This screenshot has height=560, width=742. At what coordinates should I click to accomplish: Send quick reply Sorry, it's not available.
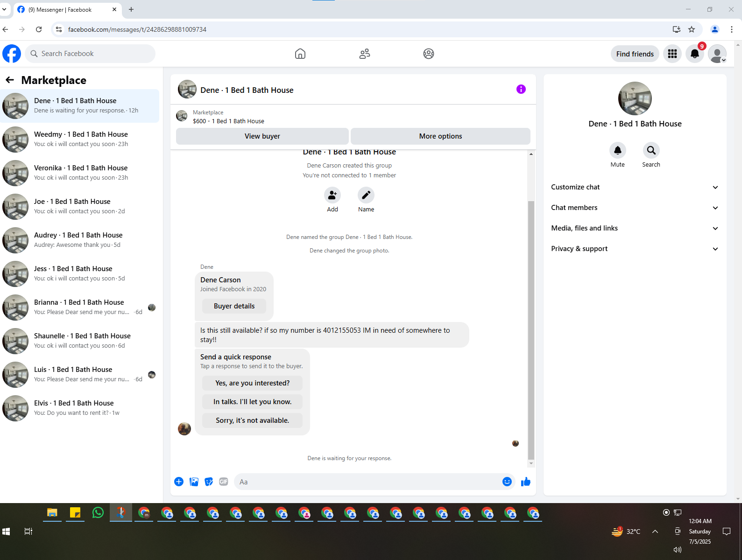click(252, 420)
